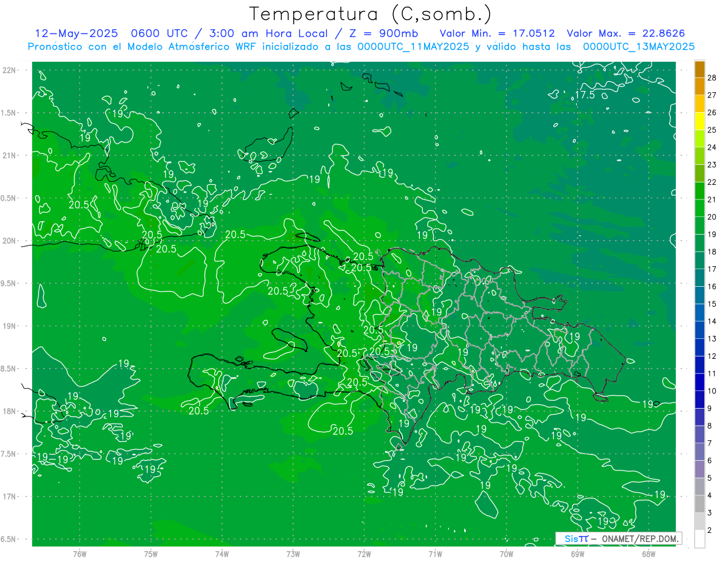Click the "22N" latitude axis label

coord(8,70)
